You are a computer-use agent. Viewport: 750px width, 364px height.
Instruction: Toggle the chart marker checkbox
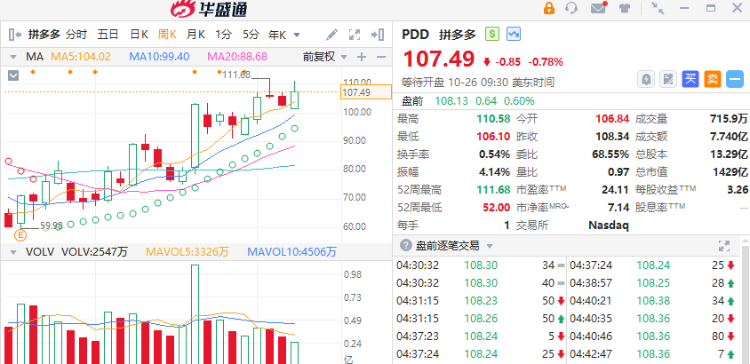[x=13, y=75]
